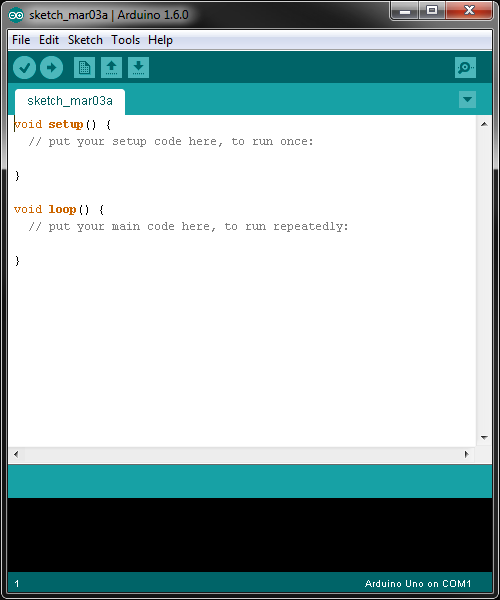Click the Upload arrow button
The width and height of the screenshot is (500, 600).
pos(52,68)
